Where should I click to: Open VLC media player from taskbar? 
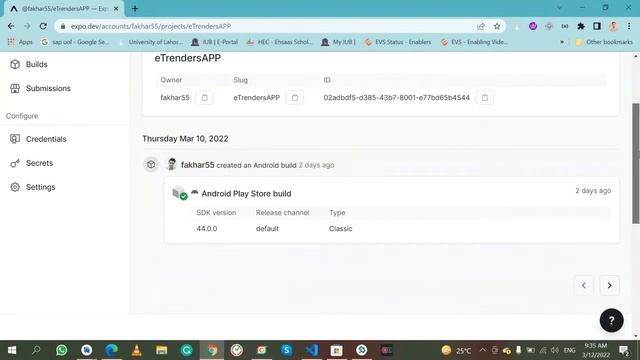pyautogui.click(x=136, y=350)
